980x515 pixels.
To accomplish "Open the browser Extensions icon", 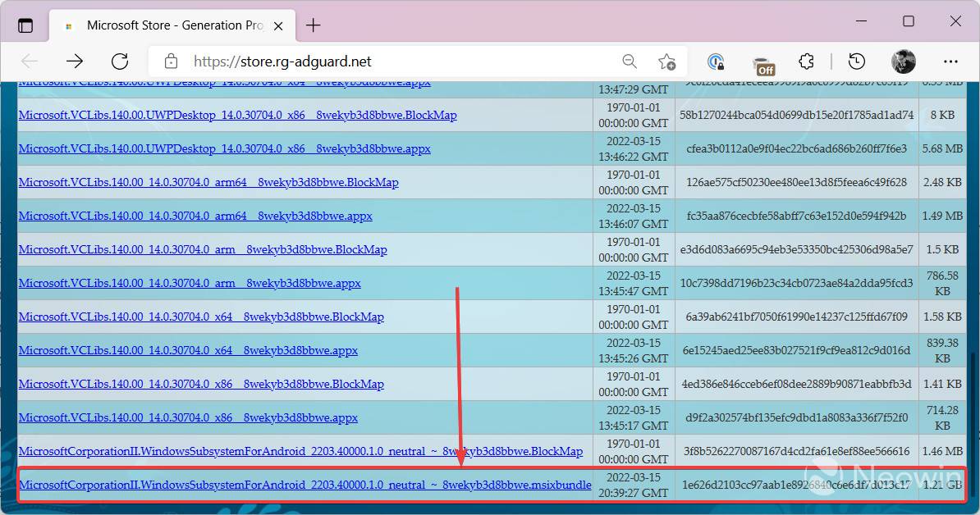I will (x=806, y=61).
